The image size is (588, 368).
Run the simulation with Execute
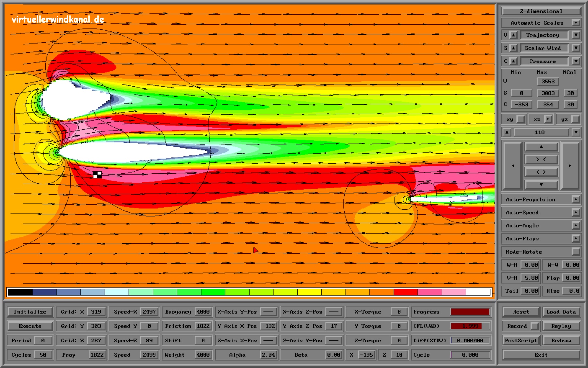click(30, 326)
